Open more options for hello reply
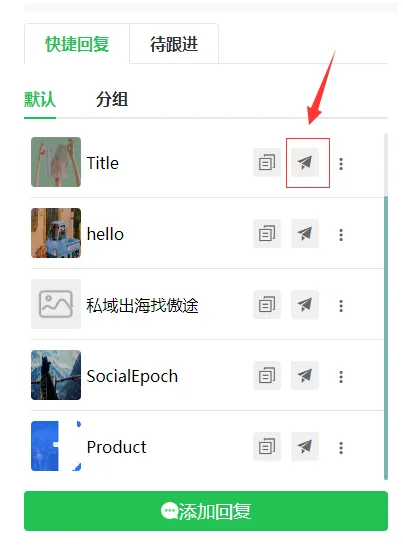The image size is (403, 547). [x=341, y=235]
